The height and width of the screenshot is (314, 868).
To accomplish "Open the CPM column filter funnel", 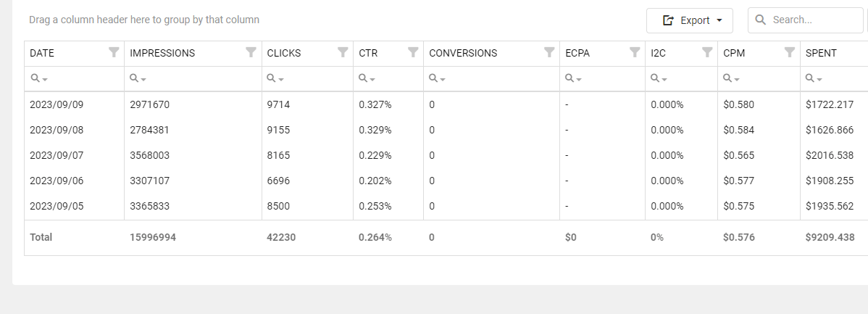I will point(790,52).
